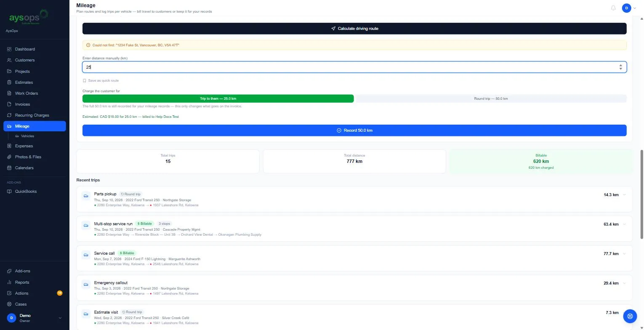
Task: Click the Customers icon in the sidebar
Action: point(9,60)
